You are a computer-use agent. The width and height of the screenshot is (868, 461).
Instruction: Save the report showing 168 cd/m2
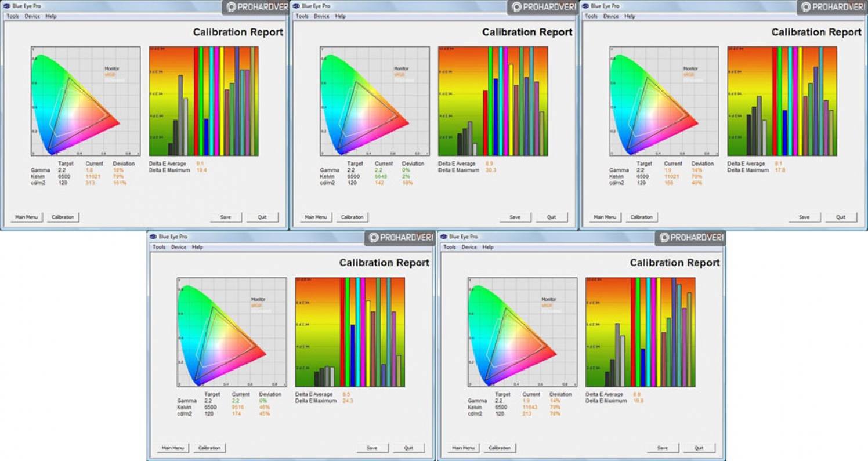(804, 217)
